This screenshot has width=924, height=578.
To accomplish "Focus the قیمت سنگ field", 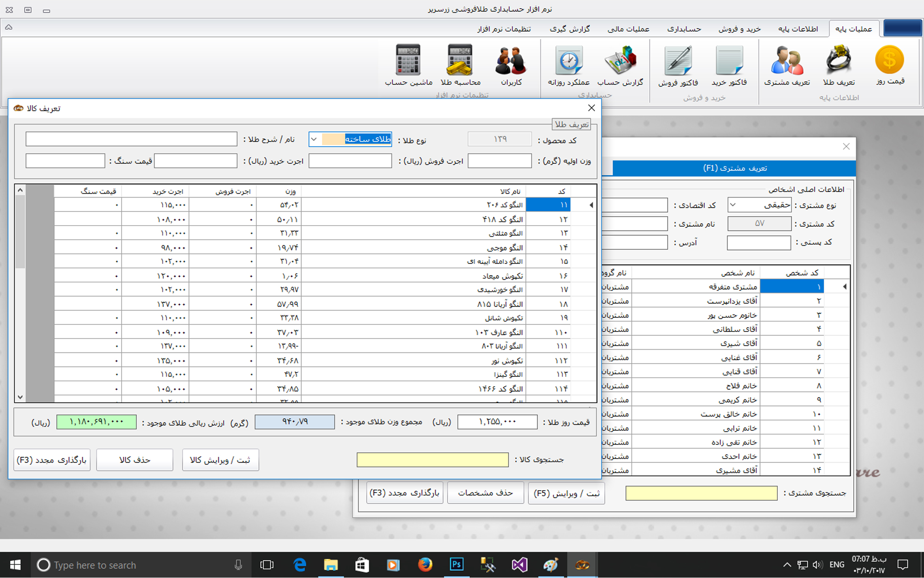I will pyautogui.click(x=65, y=161).
